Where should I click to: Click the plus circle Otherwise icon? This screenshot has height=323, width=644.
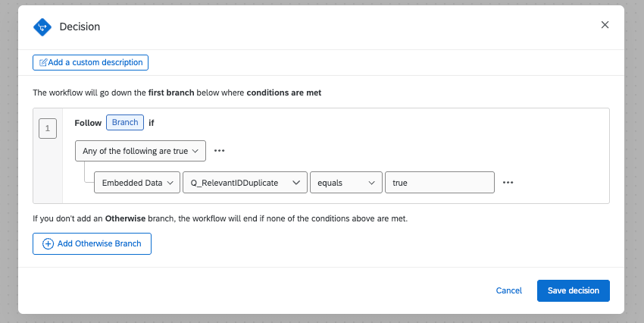click(x=48, y=244)
